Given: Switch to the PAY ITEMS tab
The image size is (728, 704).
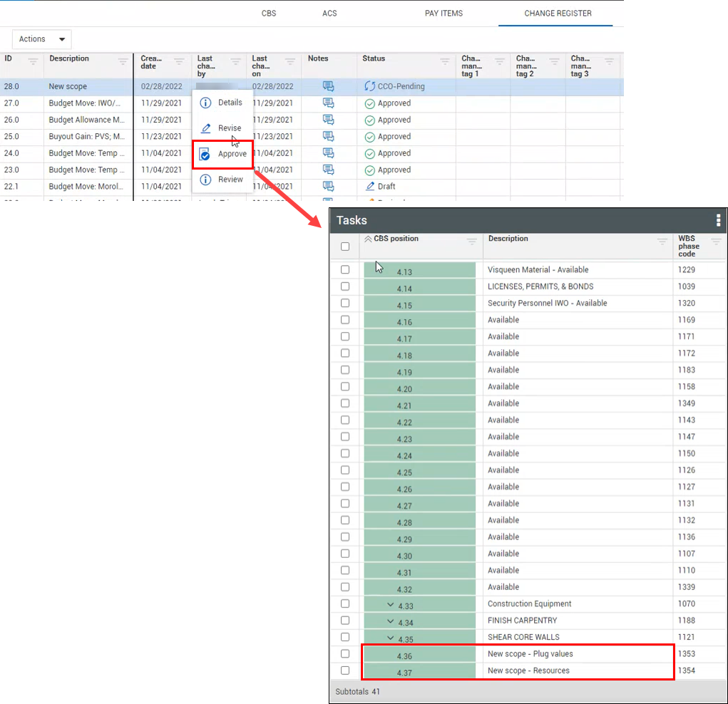Looking at the screenshot, I should [x=444, y=14].
